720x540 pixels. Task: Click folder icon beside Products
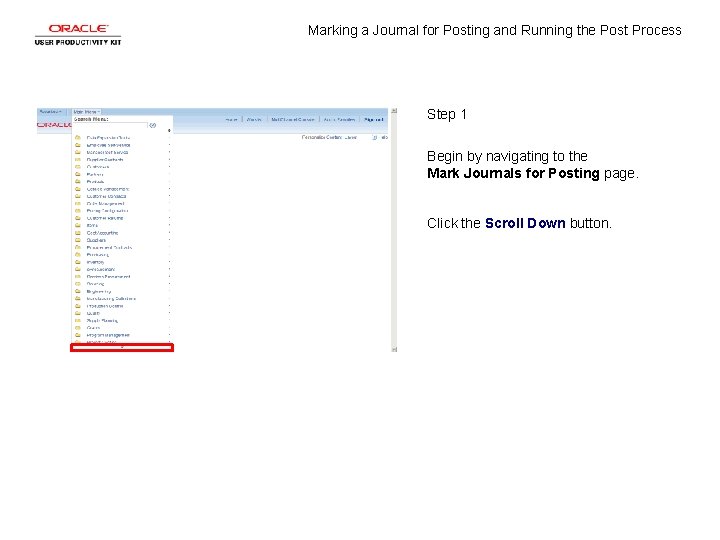pyautogui.click(x=78, y=182)
